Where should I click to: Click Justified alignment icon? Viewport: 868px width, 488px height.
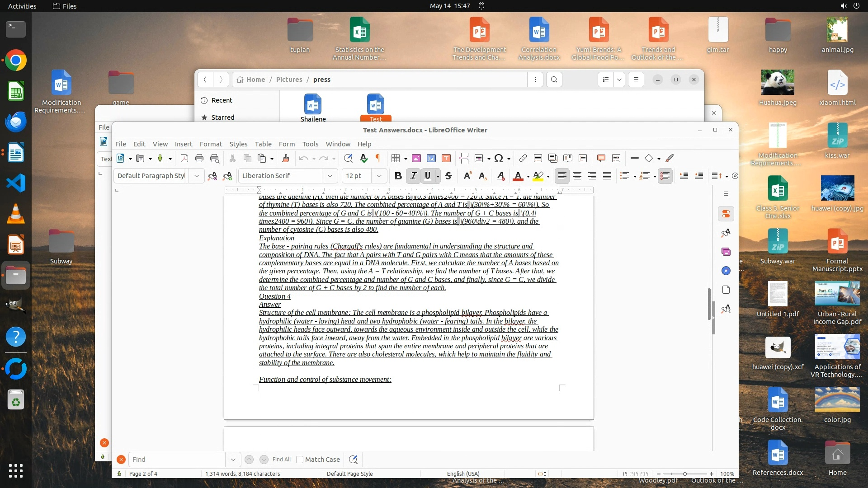607,176
